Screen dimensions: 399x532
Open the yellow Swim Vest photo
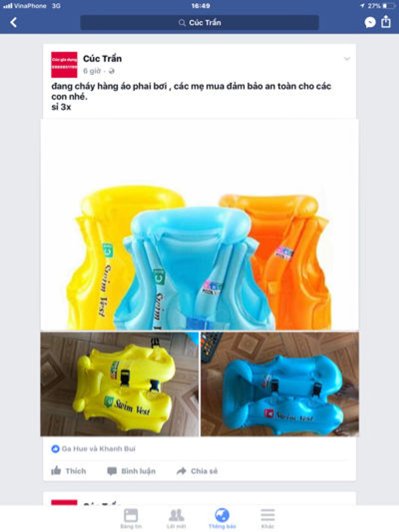point(119,384)
